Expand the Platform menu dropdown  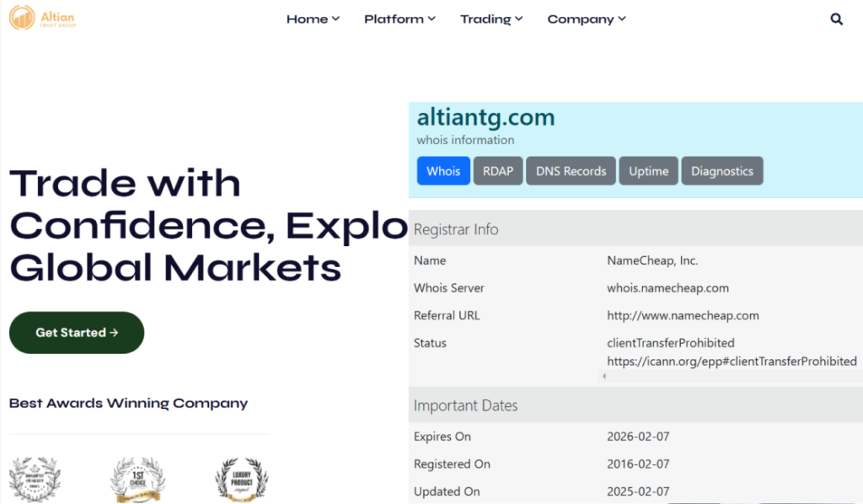tap(399, 19)
